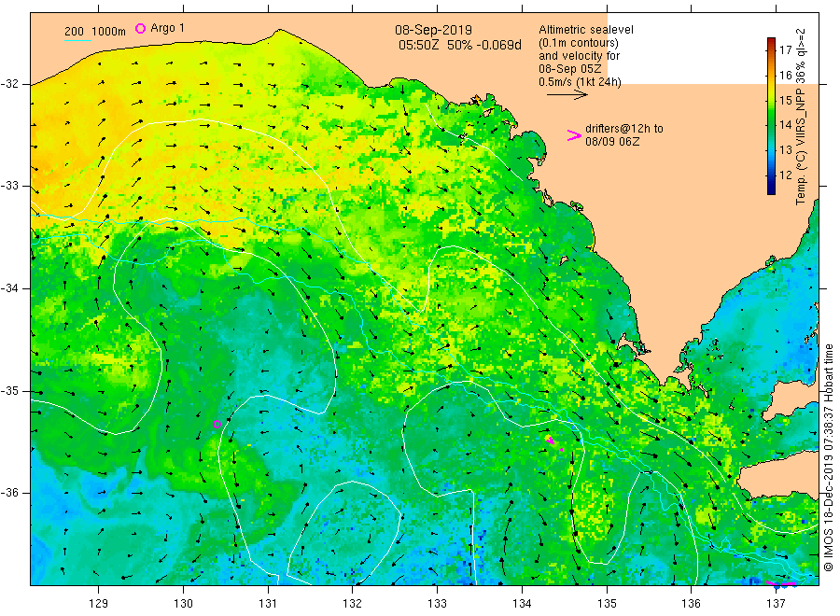
Task: Click the '200 1000m' depth legend text
Action: pos(95,32)
